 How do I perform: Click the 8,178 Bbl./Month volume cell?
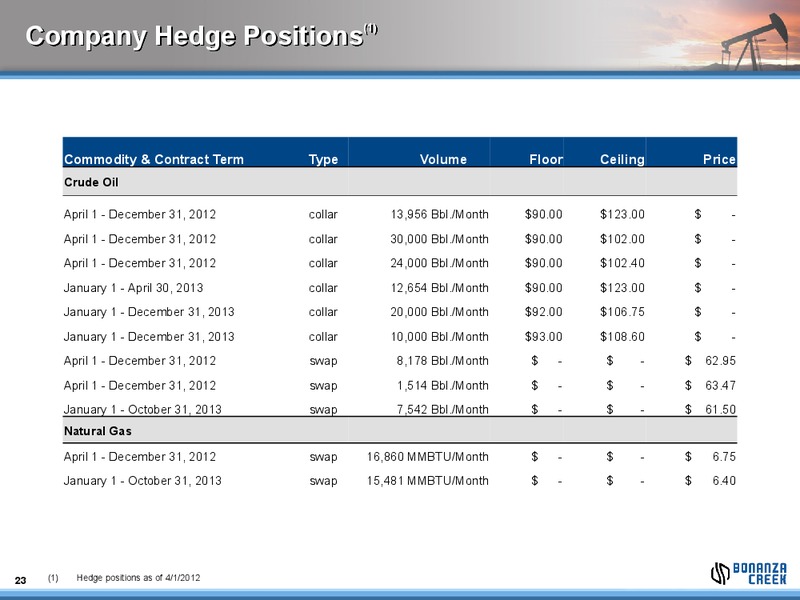pos(442,361)
